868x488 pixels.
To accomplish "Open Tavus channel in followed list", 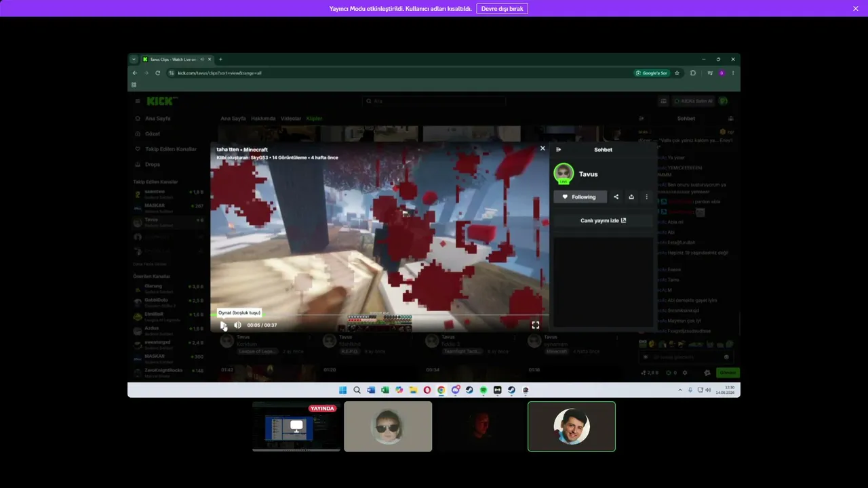I will [x=169, y=222].
